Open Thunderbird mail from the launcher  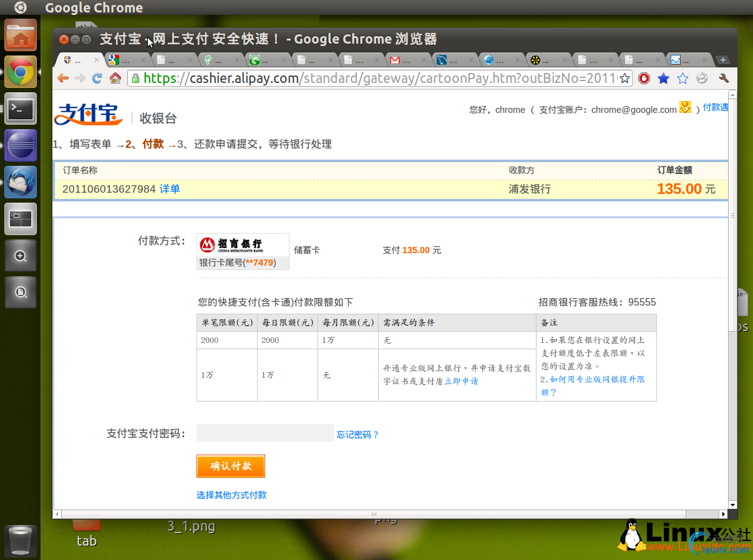[x=21, y=182]
